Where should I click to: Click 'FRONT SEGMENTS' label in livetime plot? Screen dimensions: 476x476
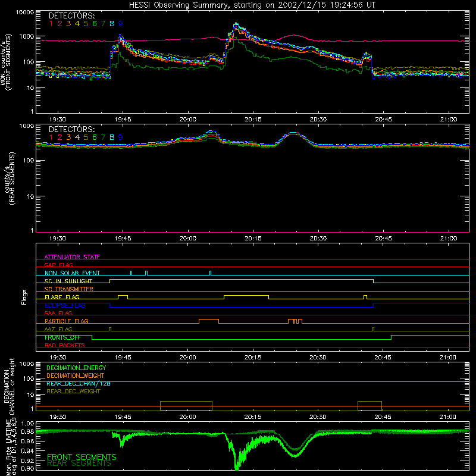[82, 457]
